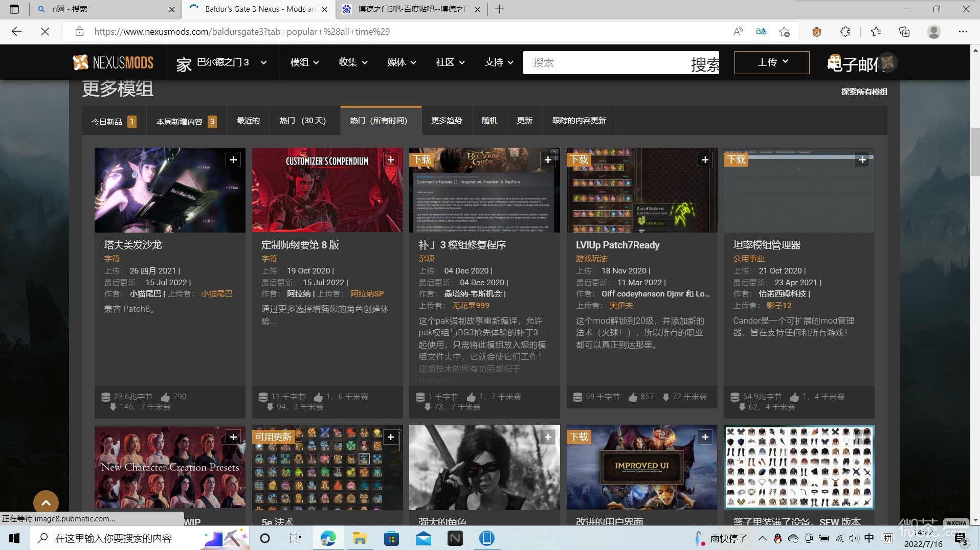Image resolution: width=980 pixels, height=550 pixels.
Task: Open the Mail app from taskbar
Action: (424, 538)
